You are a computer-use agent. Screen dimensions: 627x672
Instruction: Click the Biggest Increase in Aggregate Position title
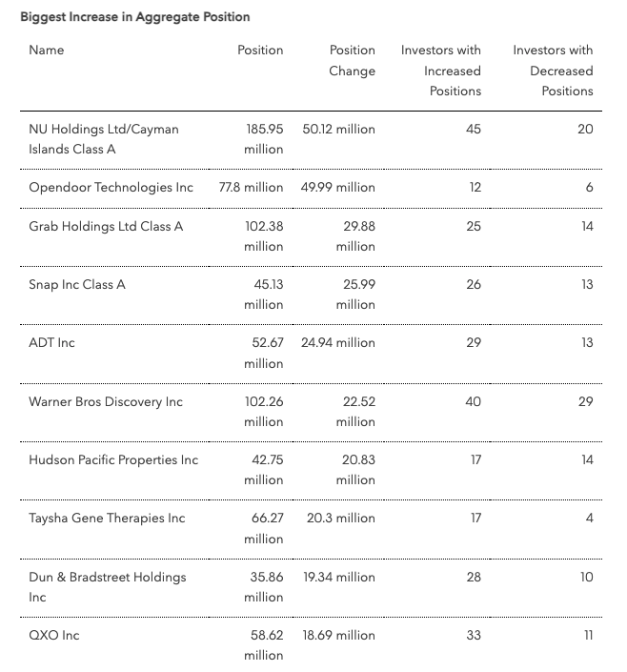point(135,17)
